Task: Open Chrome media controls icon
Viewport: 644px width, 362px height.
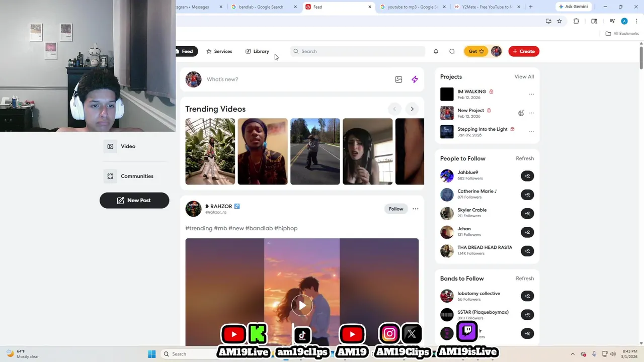Action: click(x=612, y=21)
